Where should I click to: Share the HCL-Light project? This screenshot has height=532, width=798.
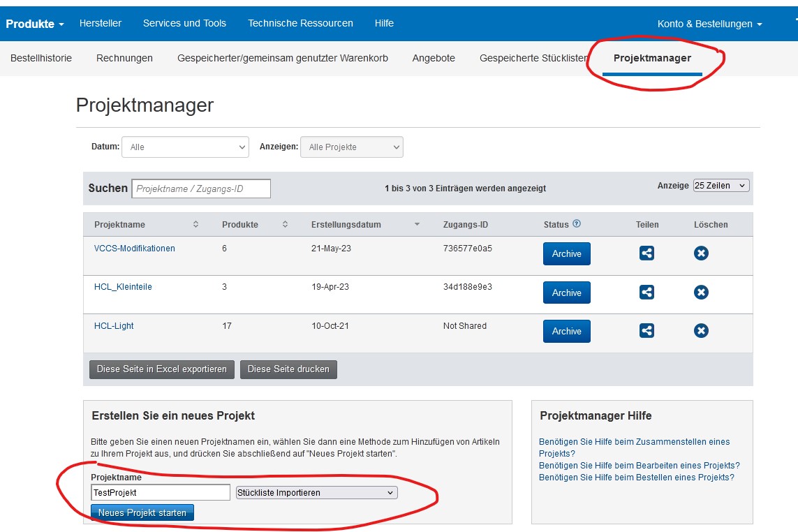pos(646,331)
